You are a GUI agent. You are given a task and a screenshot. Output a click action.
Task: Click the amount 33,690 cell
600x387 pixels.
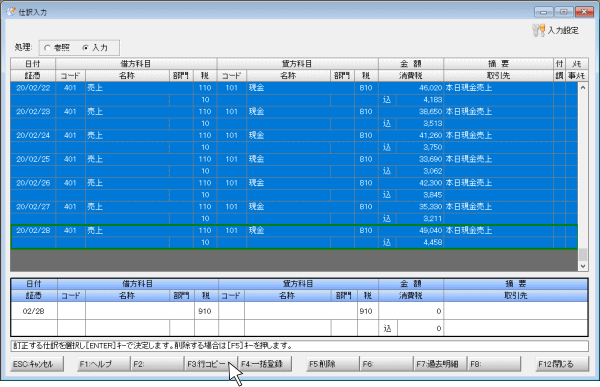coord(411,159)
